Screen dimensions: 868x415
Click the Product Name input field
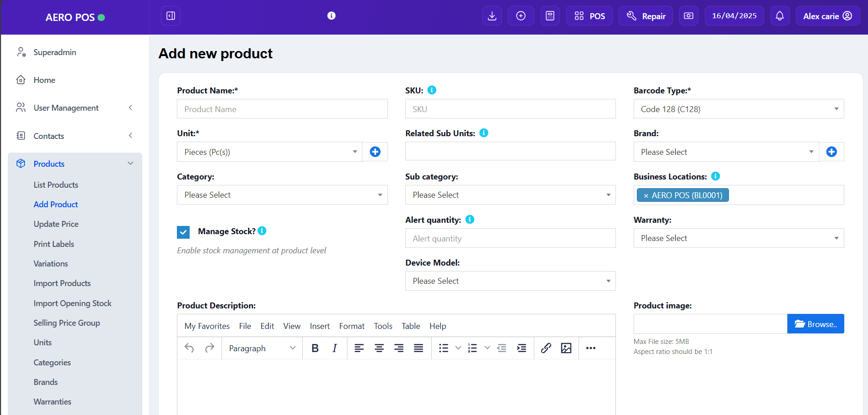(282, 109)
